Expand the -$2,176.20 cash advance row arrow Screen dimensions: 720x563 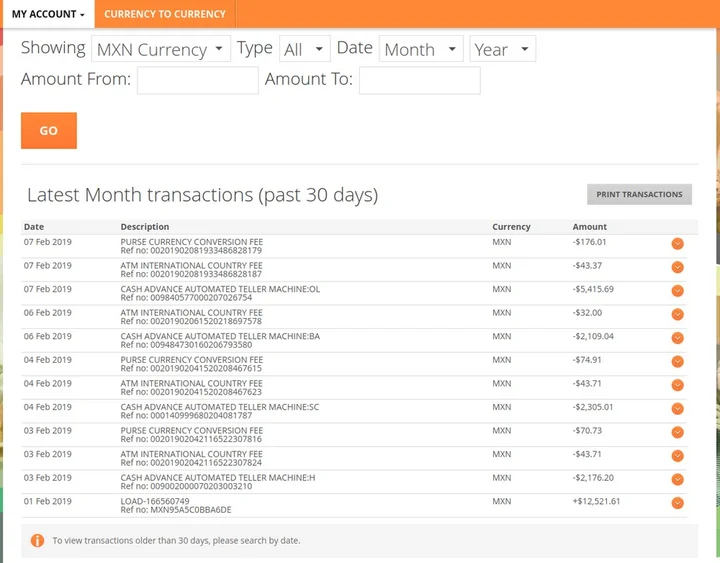677,479
